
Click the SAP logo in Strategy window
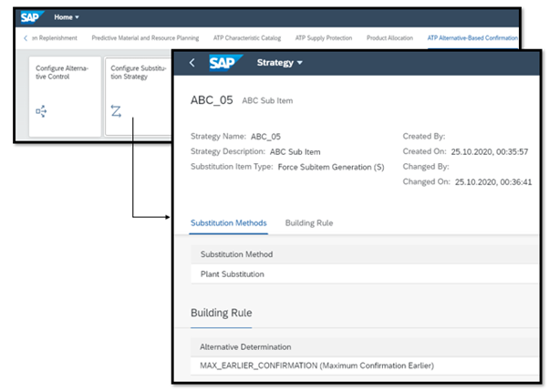(x=223, y=63)
